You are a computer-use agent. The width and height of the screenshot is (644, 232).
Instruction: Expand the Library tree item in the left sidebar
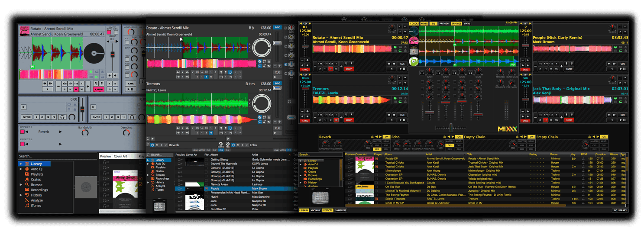coord(20,164)
